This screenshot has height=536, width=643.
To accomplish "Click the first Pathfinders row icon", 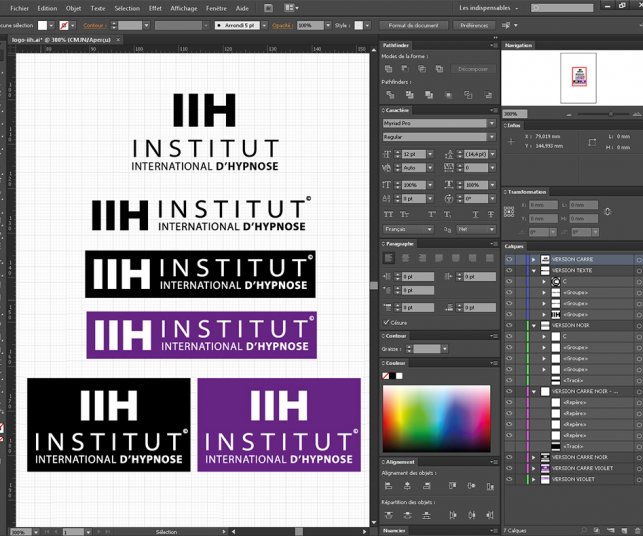I will tap(389, 93).
